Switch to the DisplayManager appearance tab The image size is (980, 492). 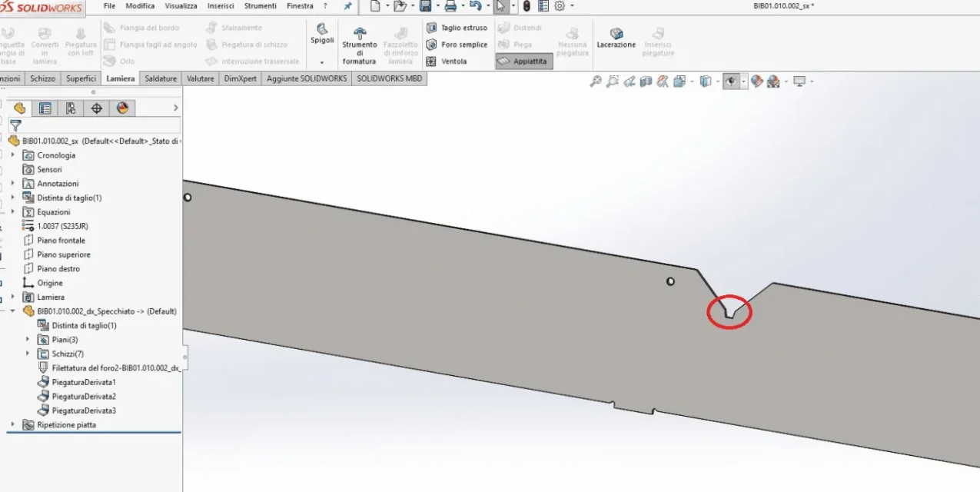(122, 108)
